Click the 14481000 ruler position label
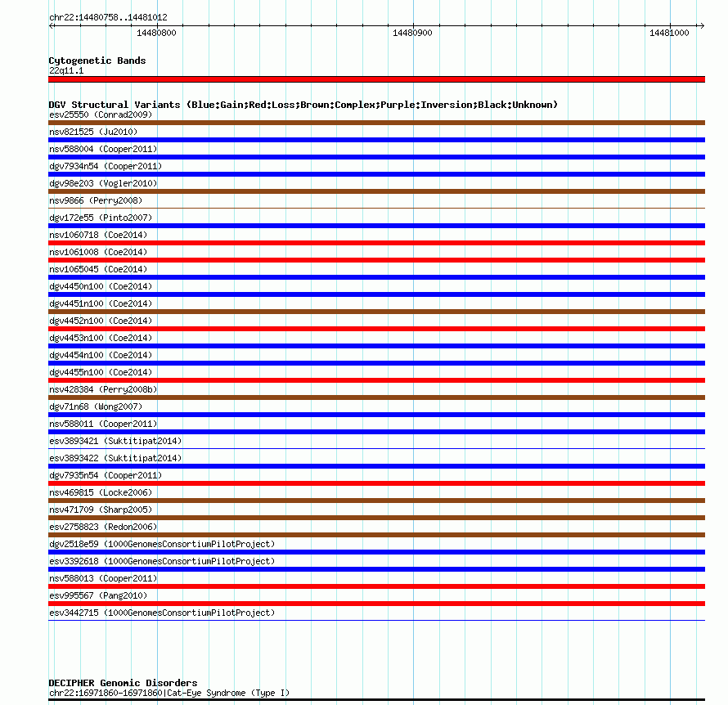The width and height of the screenshot is (728, 705). tap(669, 33)
